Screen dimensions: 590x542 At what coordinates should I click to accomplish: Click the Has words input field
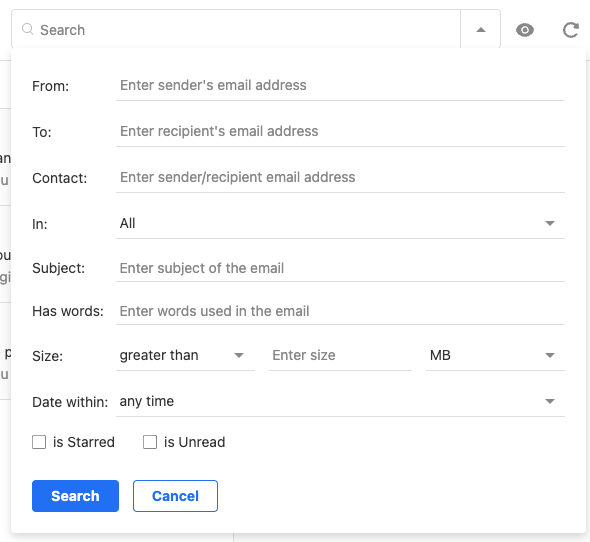point(340,311)
